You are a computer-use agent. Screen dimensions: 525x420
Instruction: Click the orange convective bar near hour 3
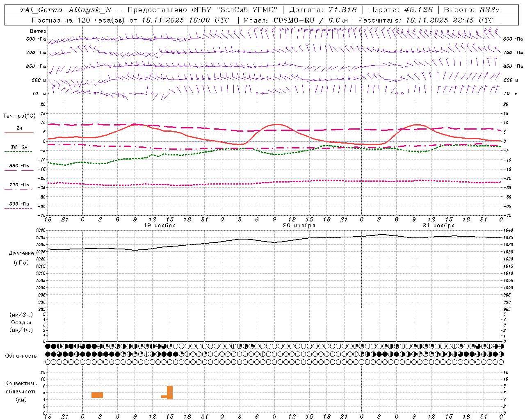point(97,395)
